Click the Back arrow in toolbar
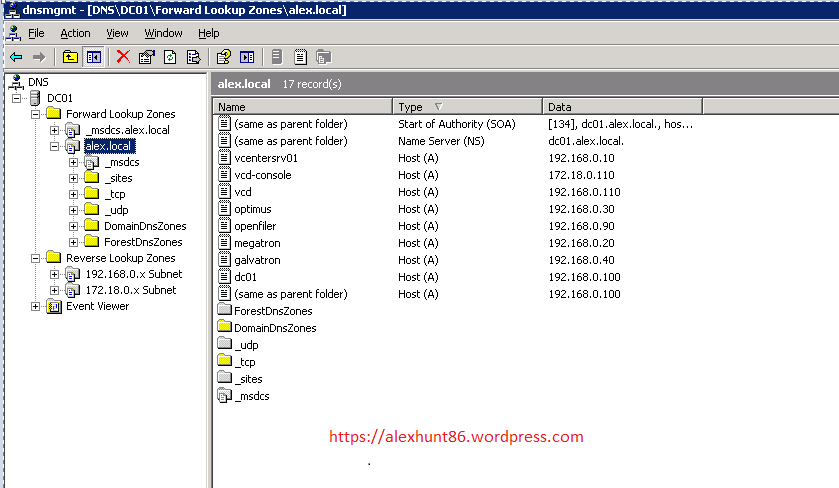839x488 pixels. (16, 57)
